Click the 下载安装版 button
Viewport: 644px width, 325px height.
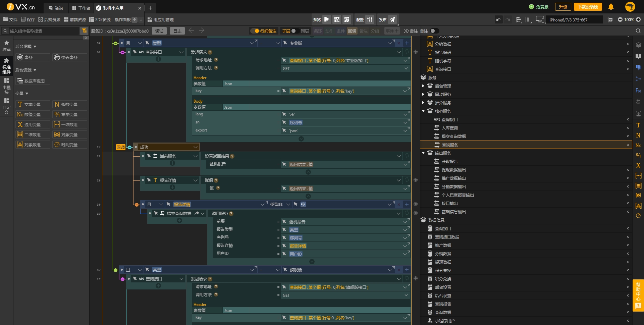[588, 7]
